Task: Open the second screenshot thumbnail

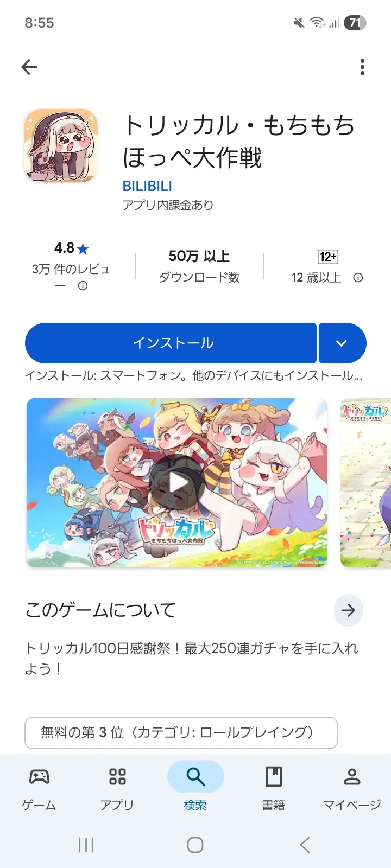Action: click(365, 483)
